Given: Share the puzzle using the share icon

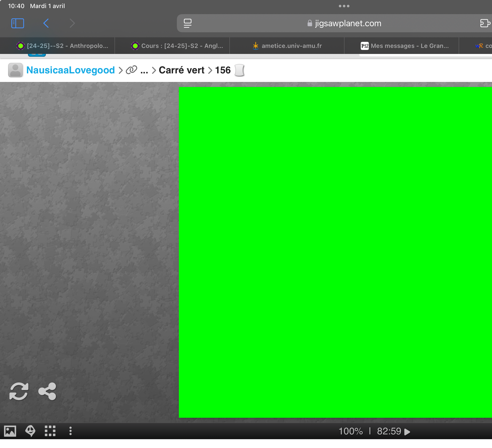Looking at the screenshot, I should 47,391.
